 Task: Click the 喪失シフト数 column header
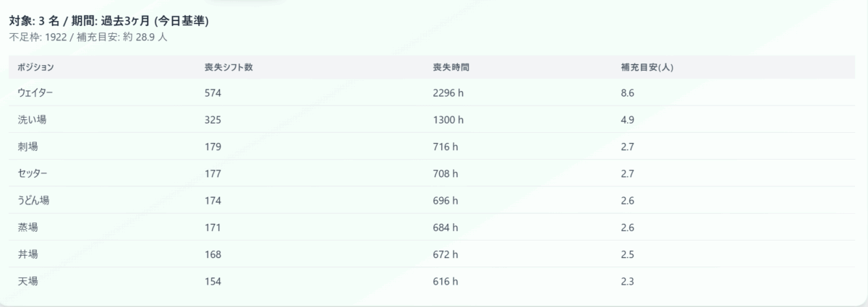click(x=229, y=67)
